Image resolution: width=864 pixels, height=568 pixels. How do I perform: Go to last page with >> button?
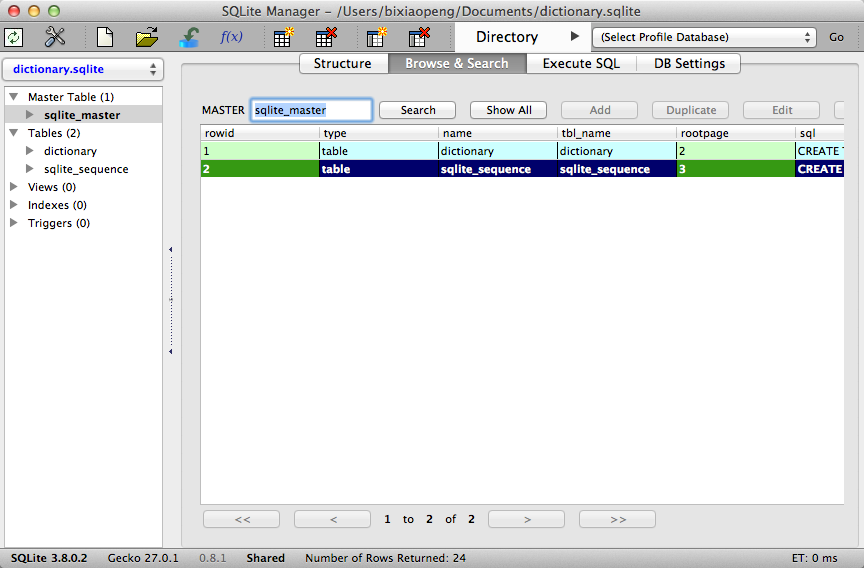pyautogui.click(x=618, y=519)
